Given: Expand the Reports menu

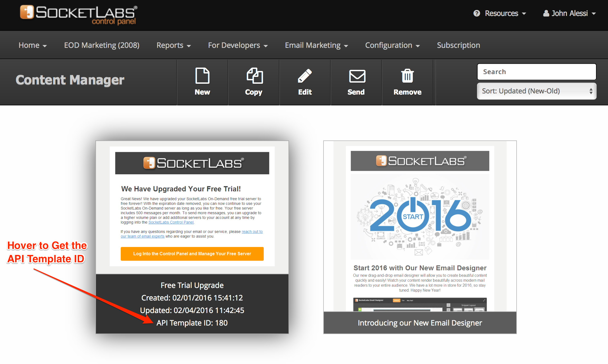Looking at the screenshot, I should click(174, 45).
